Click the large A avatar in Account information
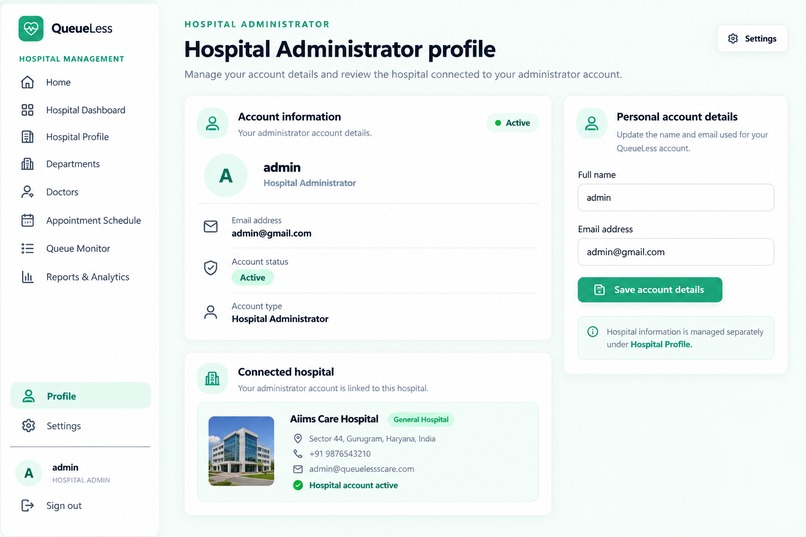Screen dimensions: 806x537 (x=226, y=175)
